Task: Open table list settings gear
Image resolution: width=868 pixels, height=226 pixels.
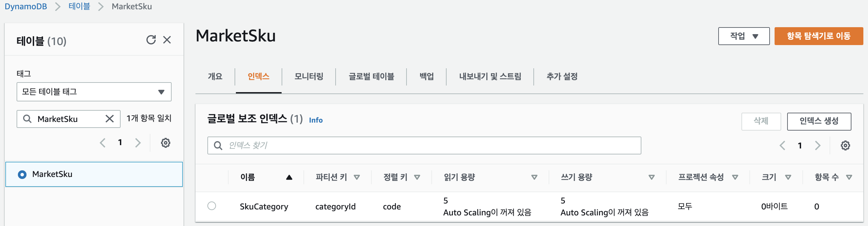Action: tap(165, 143)
